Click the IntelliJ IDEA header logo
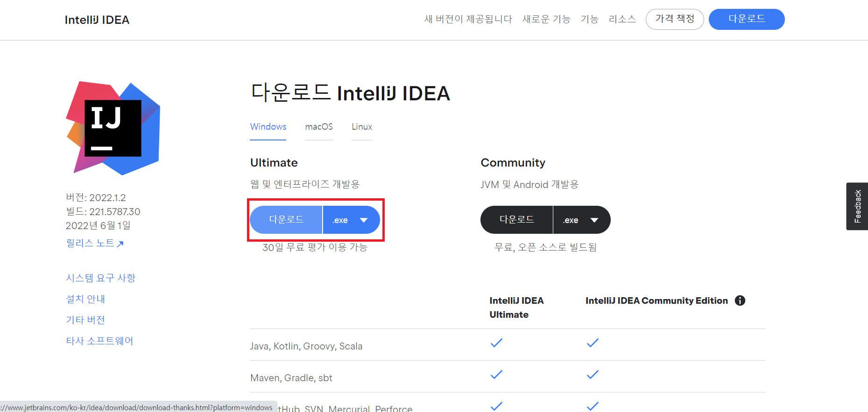The image size is (868, 412). [x=97, y=20]
